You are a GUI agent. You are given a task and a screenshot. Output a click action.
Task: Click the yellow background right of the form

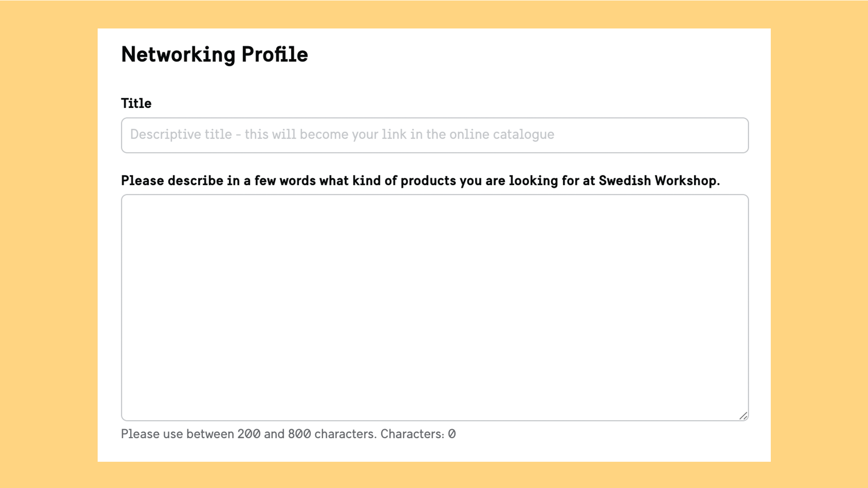tap(819, 244)
